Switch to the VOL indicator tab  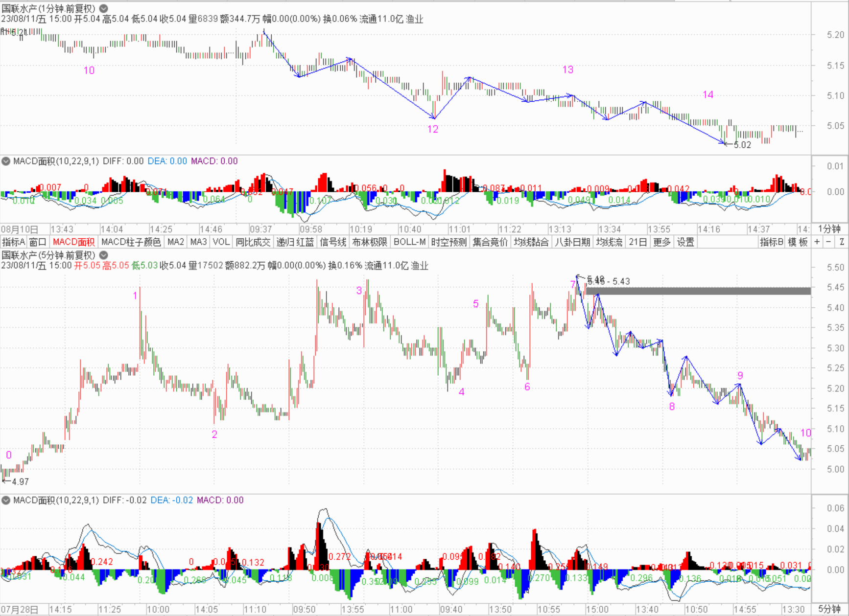(221, 242)
